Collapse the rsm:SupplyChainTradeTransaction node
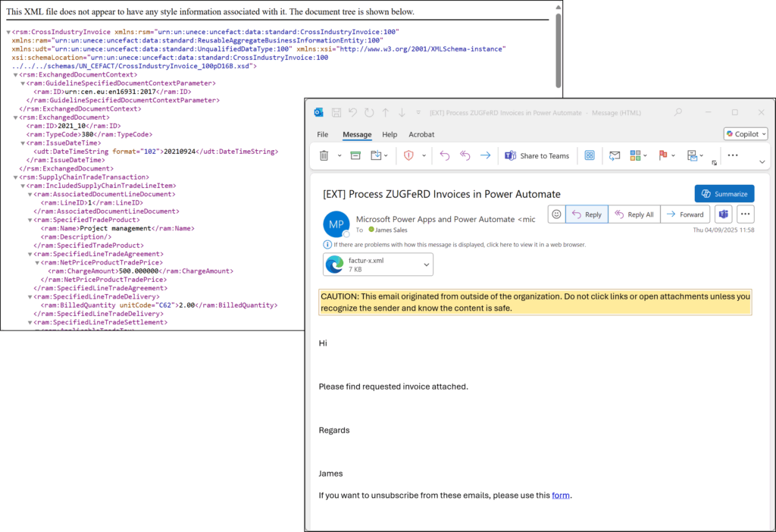The width and height of the screenshot is (776, 532). pyautogui.click(x=15, y=177)
